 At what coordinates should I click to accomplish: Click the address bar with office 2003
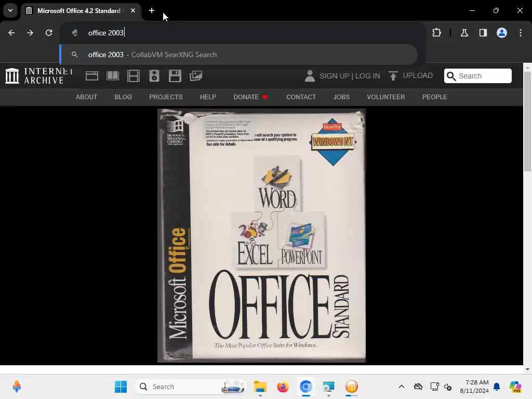pyautogui.click(x=243, y=33)
